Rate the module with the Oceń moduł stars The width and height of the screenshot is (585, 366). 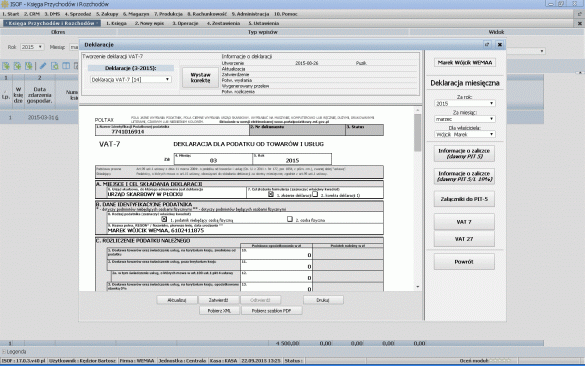[x=500, y=360]
